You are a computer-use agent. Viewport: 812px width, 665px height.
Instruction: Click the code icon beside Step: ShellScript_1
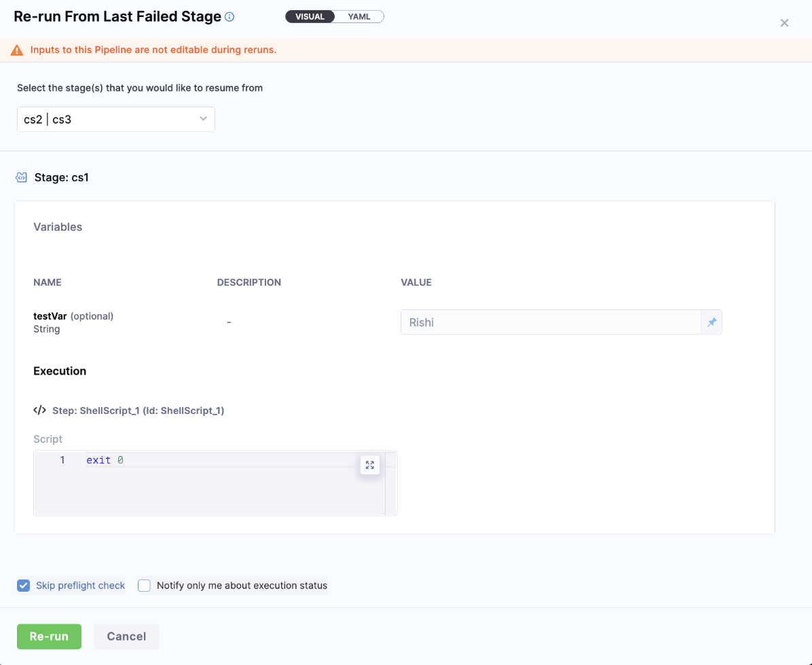click(40, 411)
